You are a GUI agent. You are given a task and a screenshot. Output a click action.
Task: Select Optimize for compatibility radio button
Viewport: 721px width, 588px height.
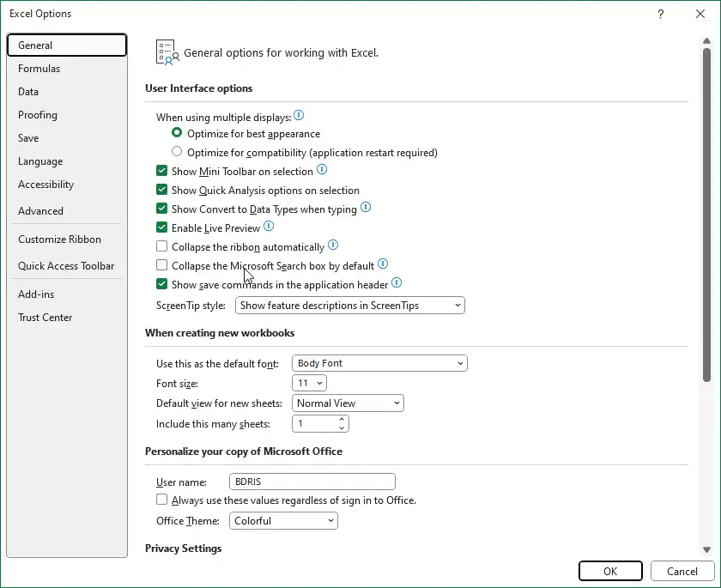pos(177,153)
